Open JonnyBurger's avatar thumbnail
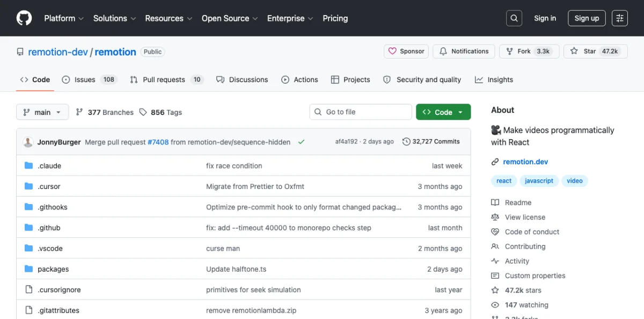This screenshot has height=319, width=644. click(28, 142)
